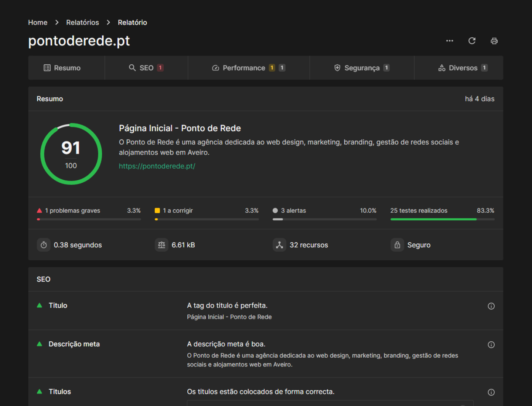Click the stopwatch icon beside 0.38 segundos
The image size is (532, 406).
44,245
